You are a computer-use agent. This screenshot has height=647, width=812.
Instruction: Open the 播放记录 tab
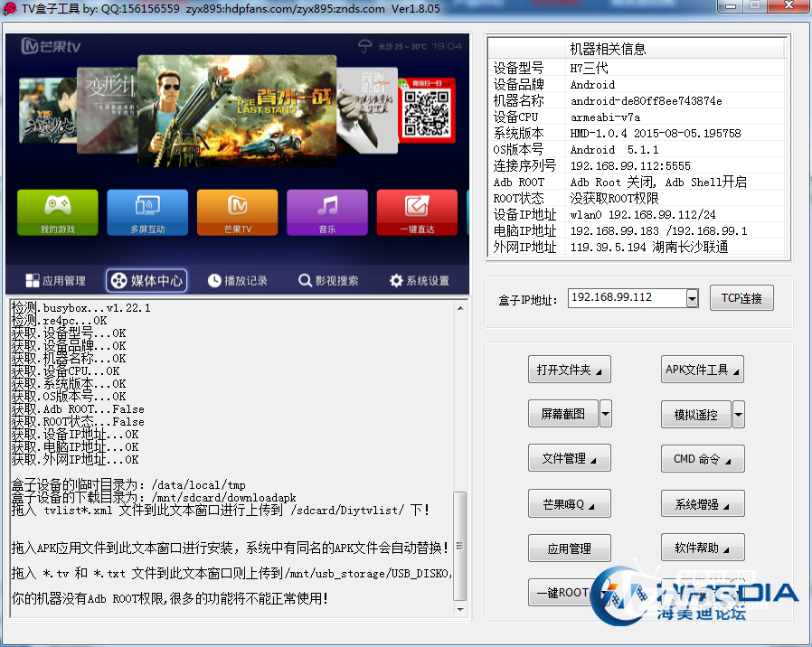point(238,280)
